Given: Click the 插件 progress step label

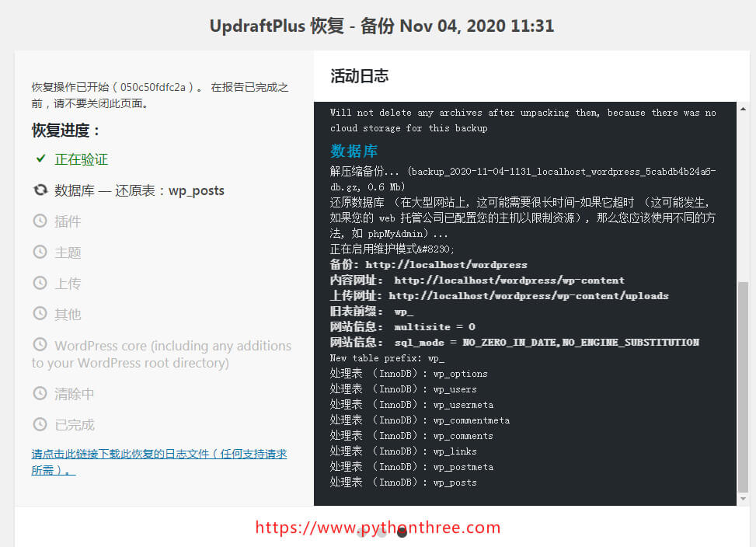Looking at the screenshot, I should point(68,221).
